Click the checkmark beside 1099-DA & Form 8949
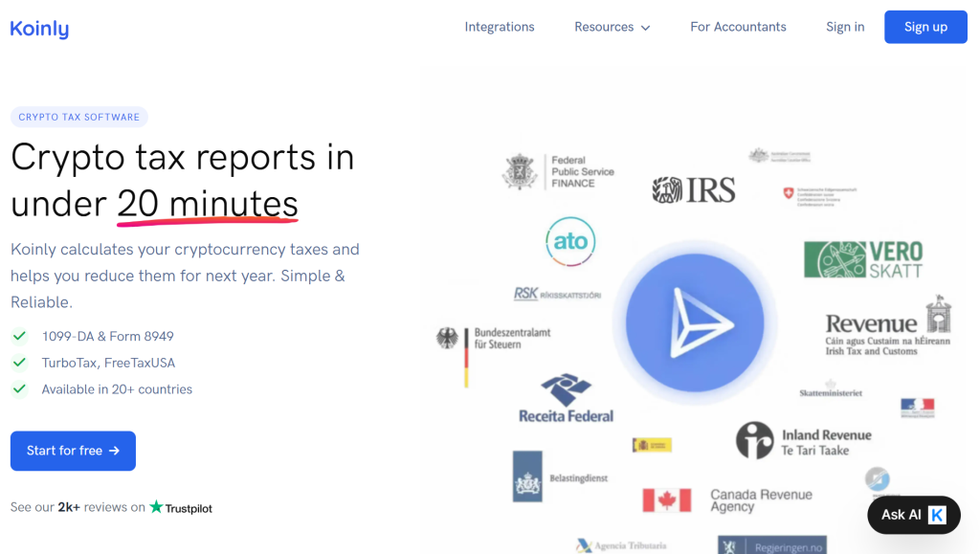The image size is (980, 554). (19, 336)
